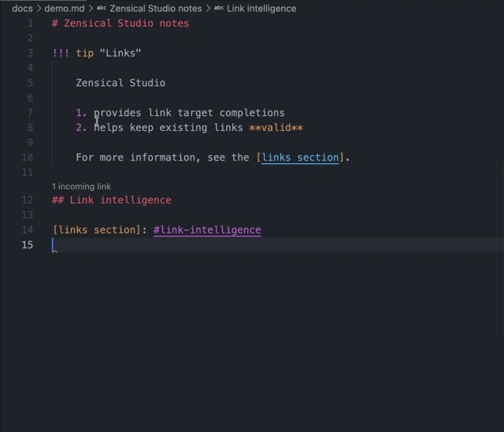The height and width of the screenshot is (432, 504).
Task: Click '[links section]:' reference label on line 14
Action: point(100,229)
